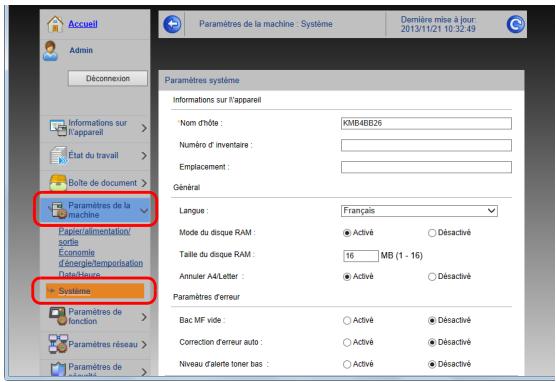Select Activé for Bac MF vide
556x382 pixels.
click(x=347, y=321)
